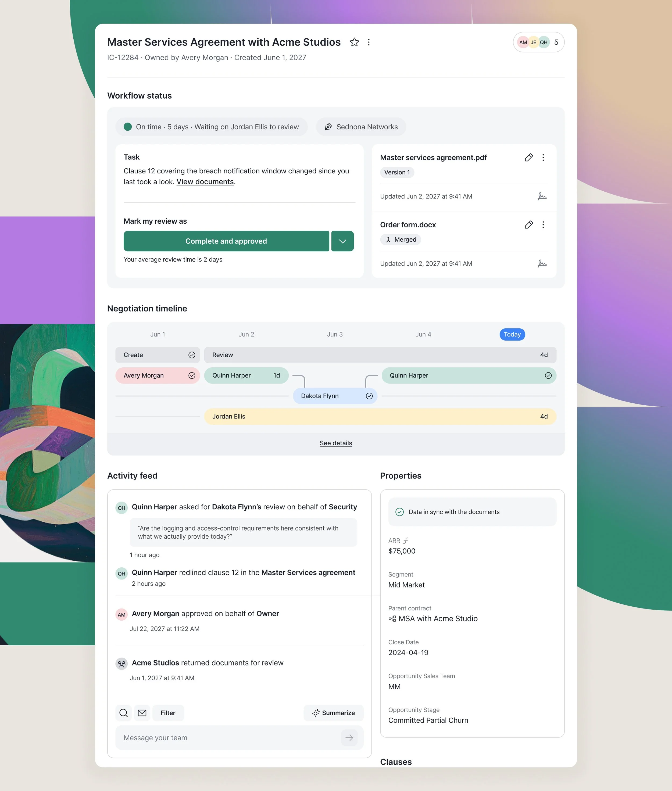This screenshot has height=791, width=672.
Task: Click the IC-12284 contract ID subtitle
Action: [x=123, y=58]
